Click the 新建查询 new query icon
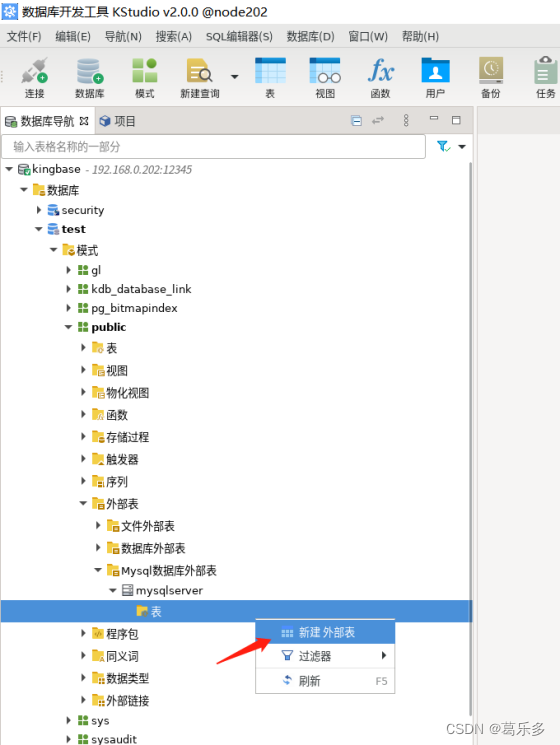Viewport: 560px width, 745px height. click(199, 78)
